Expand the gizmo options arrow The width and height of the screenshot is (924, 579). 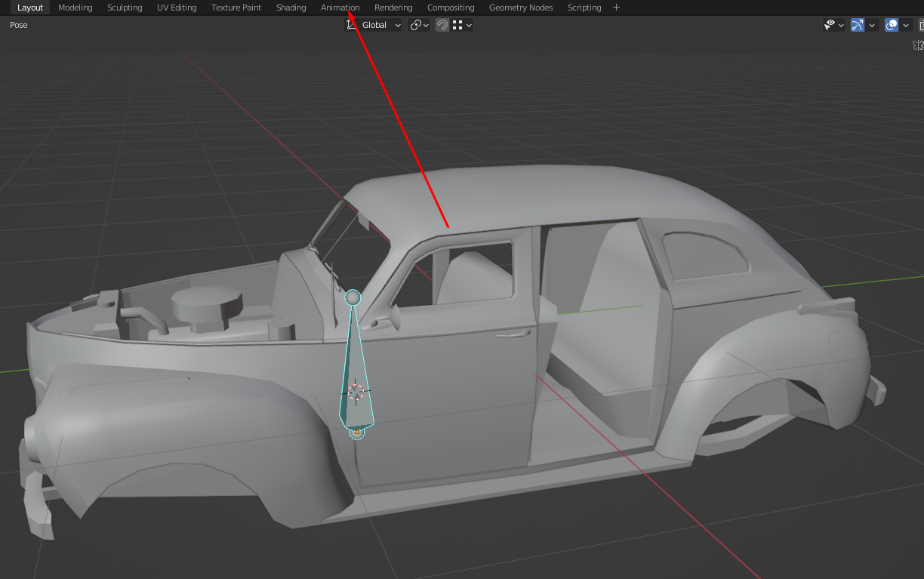[873, 25]
